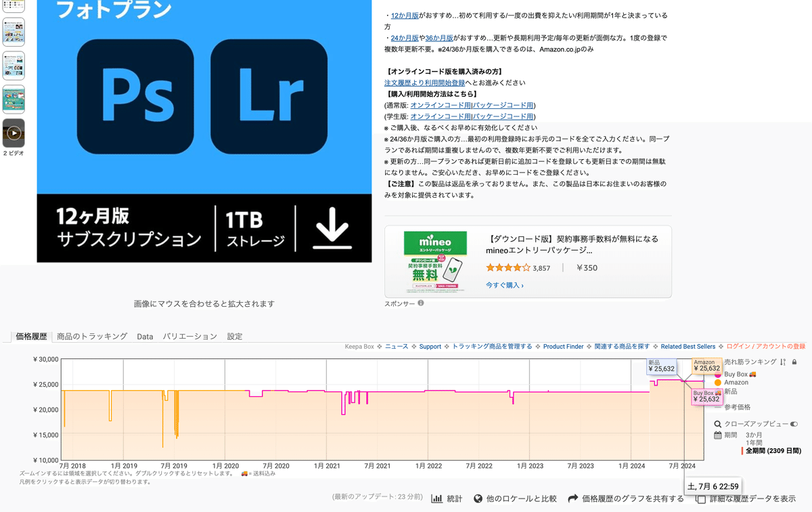
Task: Click the 3,857 review count
Action: [x=541, y=268]
